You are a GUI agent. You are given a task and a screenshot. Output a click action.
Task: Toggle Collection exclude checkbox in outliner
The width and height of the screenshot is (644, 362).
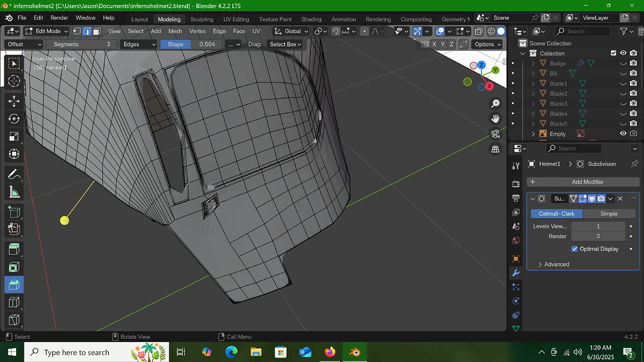click(x=613, y=53)
